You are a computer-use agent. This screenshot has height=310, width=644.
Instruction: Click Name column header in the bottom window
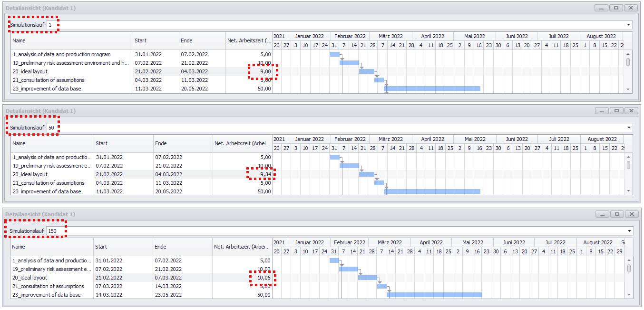[51, 247]
